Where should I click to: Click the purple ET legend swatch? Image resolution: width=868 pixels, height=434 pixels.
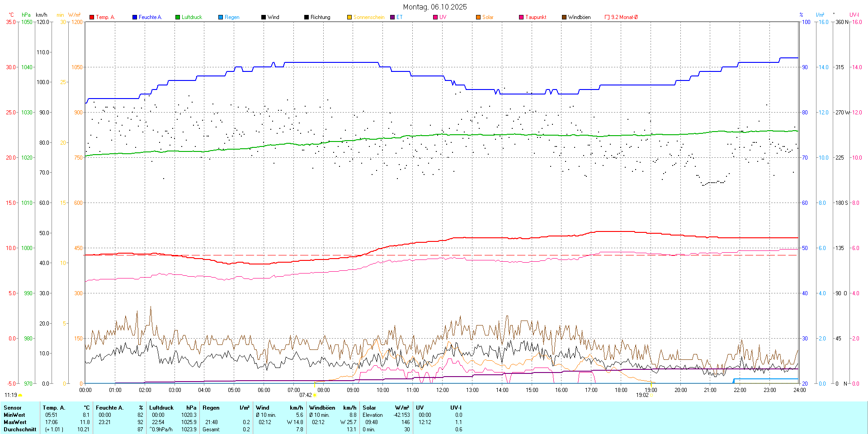(x=392, y=17)
